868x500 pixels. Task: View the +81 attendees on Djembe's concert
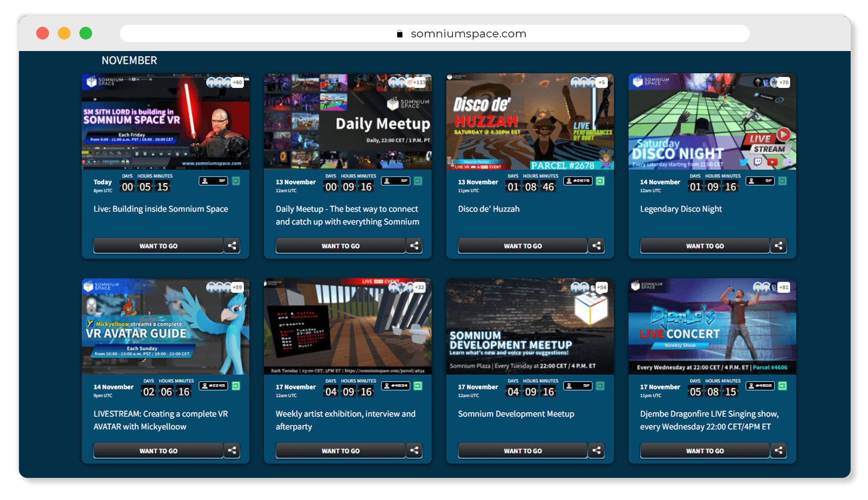[x=784, y=287]
